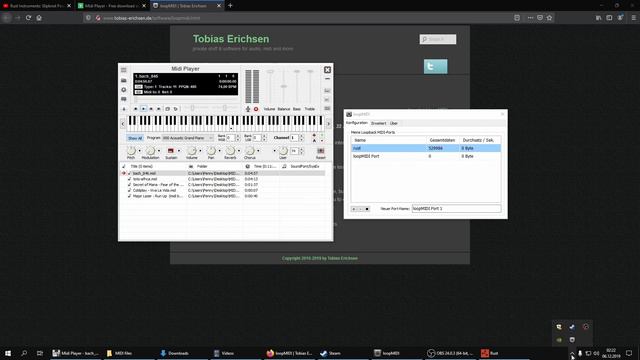The height and width of the screenshot is (360, 640).
Task: Click the Chorus knob
Action: coord(250,151)
